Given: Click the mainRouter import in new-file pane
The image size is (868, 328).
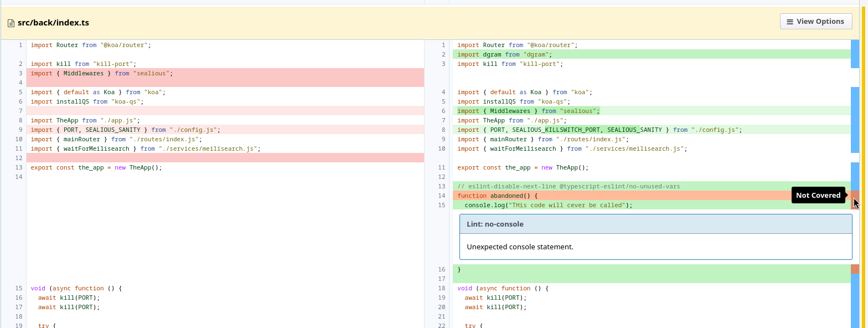Looking at the screenshot, I should (x=652, y=139).
